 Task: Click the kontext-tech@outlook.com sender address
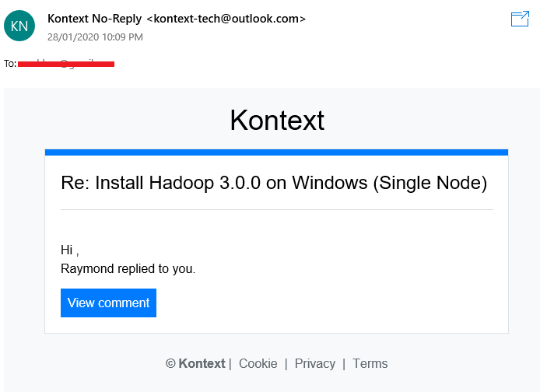[x=226, y=19]
